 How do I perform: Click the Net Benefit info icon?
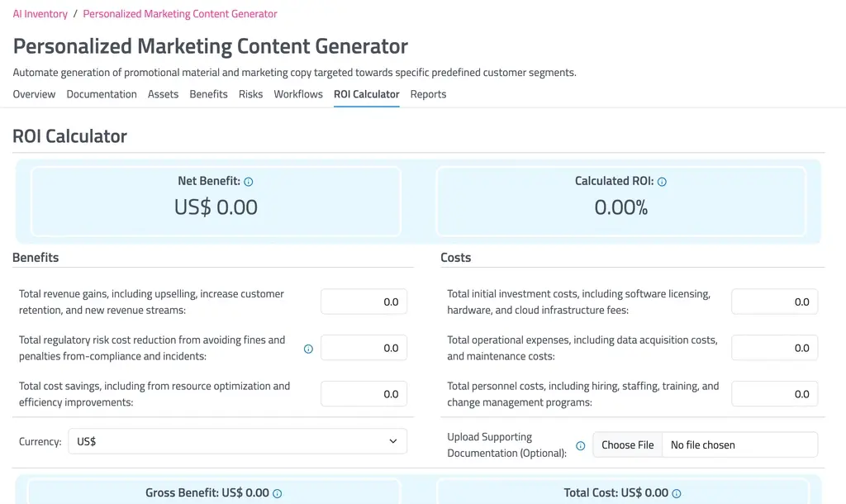(248, 182)
